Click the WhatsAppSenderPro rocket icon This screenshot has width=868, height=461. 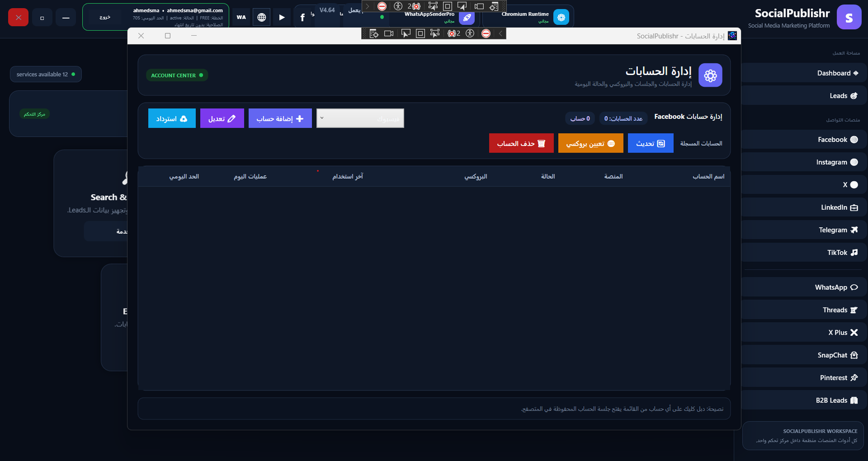point(467,17)
